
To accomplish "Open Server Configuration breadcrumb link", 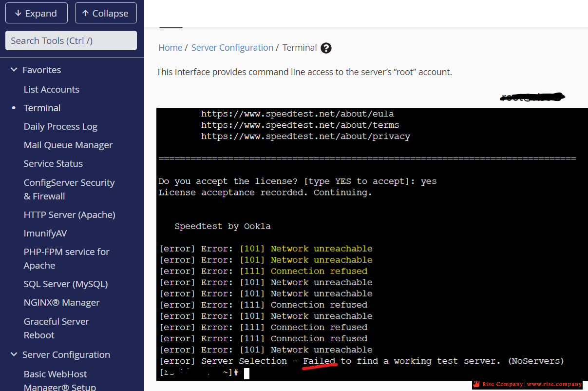I will pos(232,47).
